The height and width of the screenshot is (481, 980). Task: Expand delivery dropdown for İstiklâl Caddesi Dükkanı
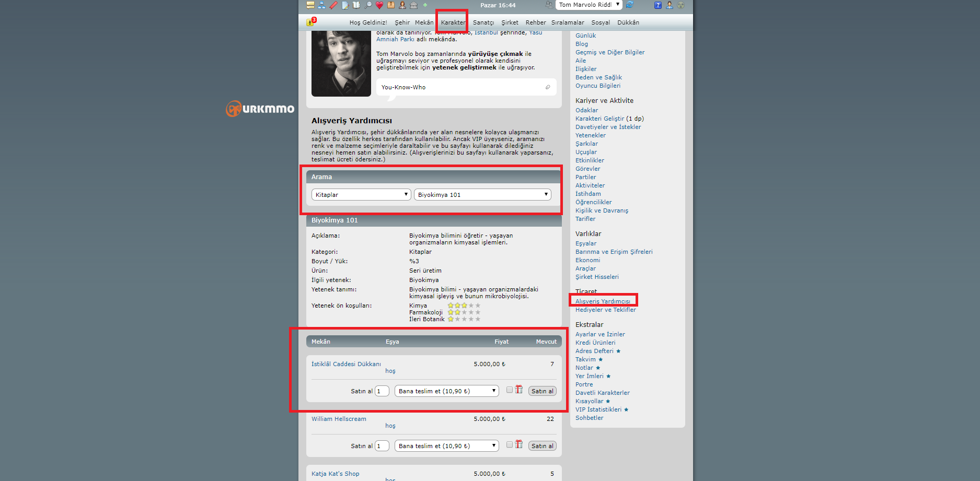coord(447,391)
